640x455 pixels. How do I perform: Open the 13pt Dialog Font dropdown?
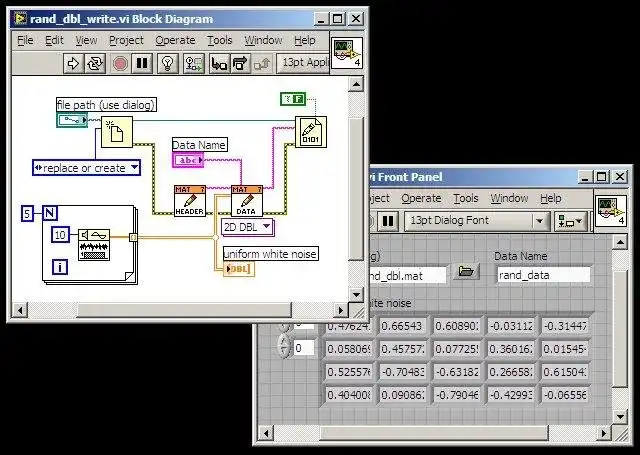pos(477,221)
